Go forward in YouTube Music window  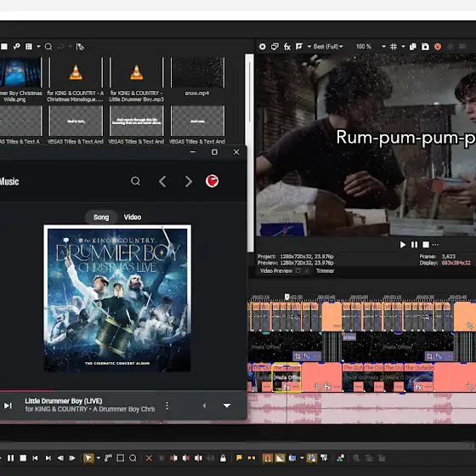189,182
